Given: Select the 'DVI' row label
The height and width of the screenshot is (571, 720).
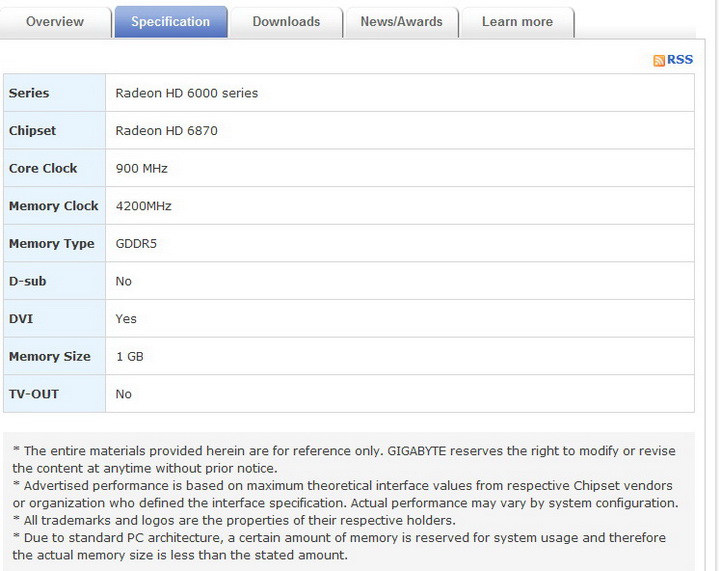Looking at the screenshot, I should point(21,319).
